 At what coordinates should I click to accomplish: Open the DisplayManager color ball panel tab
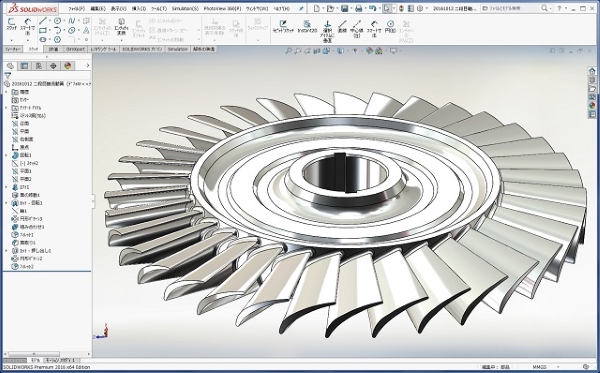68,66
